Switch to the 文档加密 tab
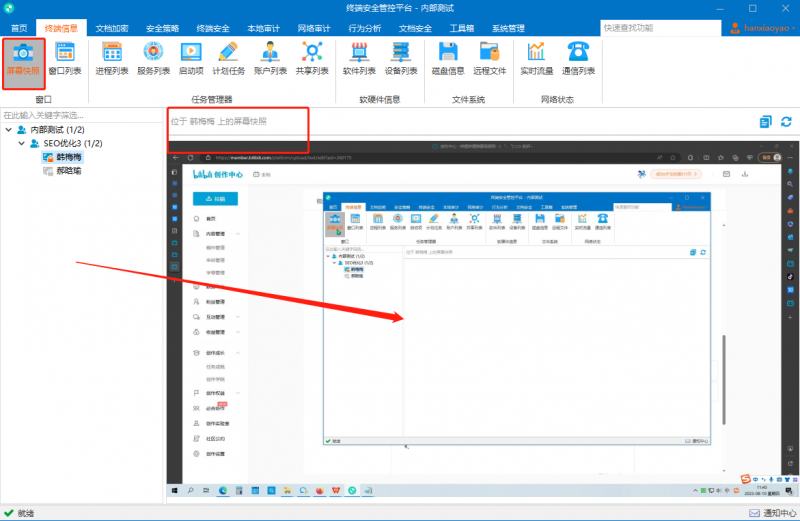The width and height of the screenshot is (800, 521). [x=112, y=28]
